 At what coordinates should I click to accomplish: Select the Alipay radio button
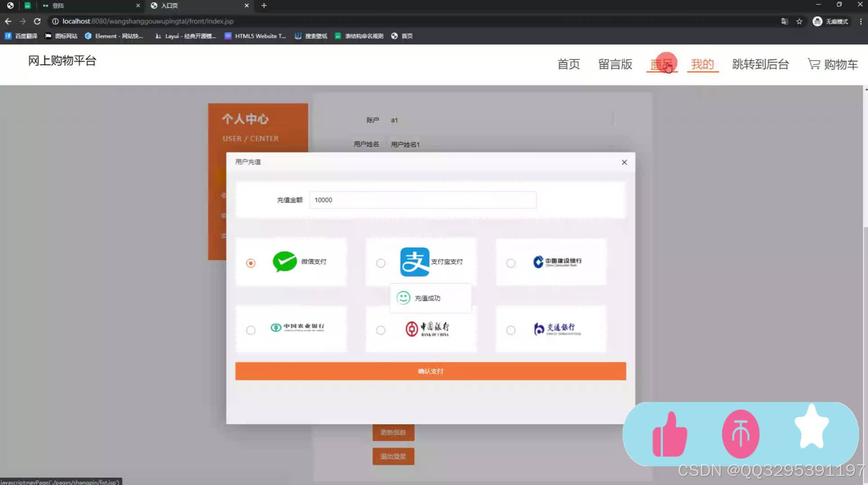tap(381, 263)
